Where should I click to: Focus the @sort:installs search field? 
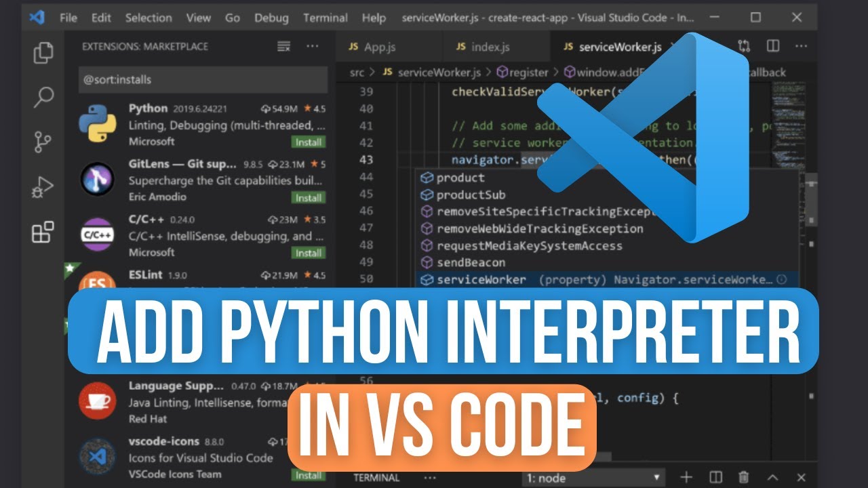pyautogui.click(x=203, y=79)
